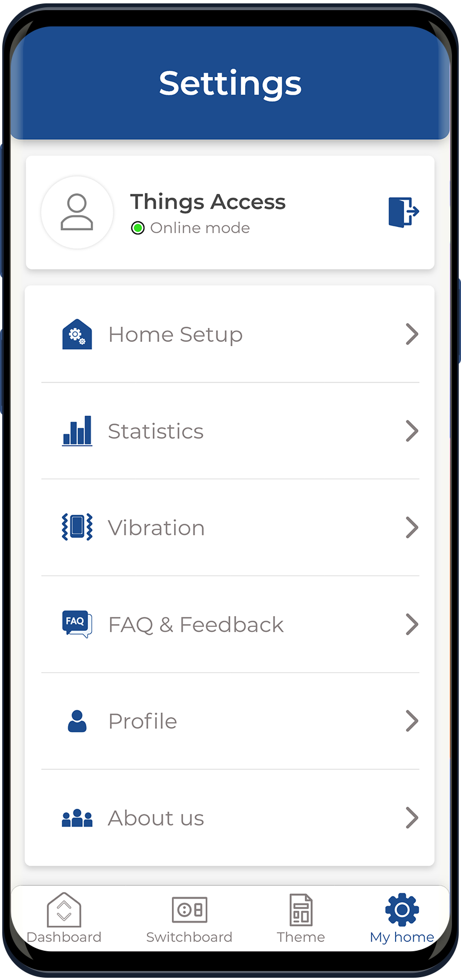Tap the logout door icon

pos(403,212)
